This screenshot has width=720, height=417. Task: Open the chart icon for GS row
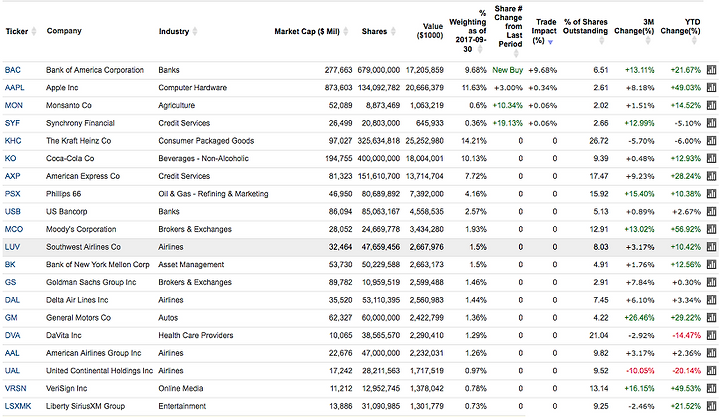pyautogui.click(x=711, y=282)
